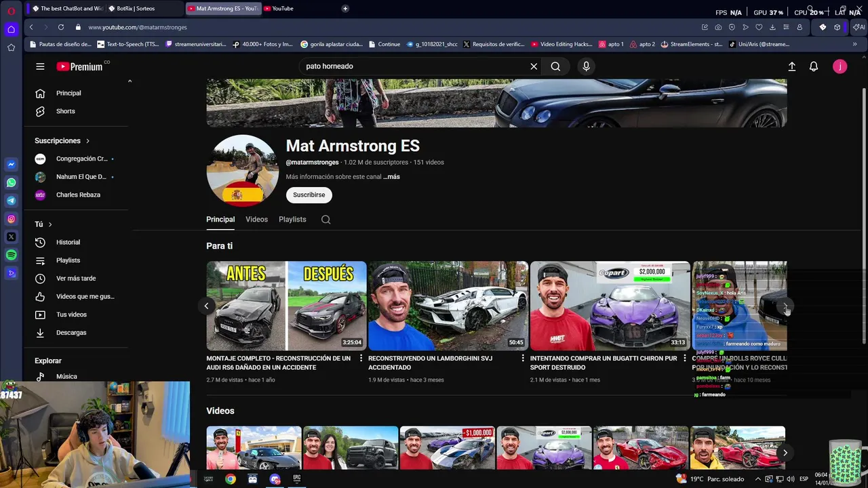Open WhatsApp in Opera sidebar
Image resolution: width=868 pixels, height=488 pixels.
pos(11,182)
